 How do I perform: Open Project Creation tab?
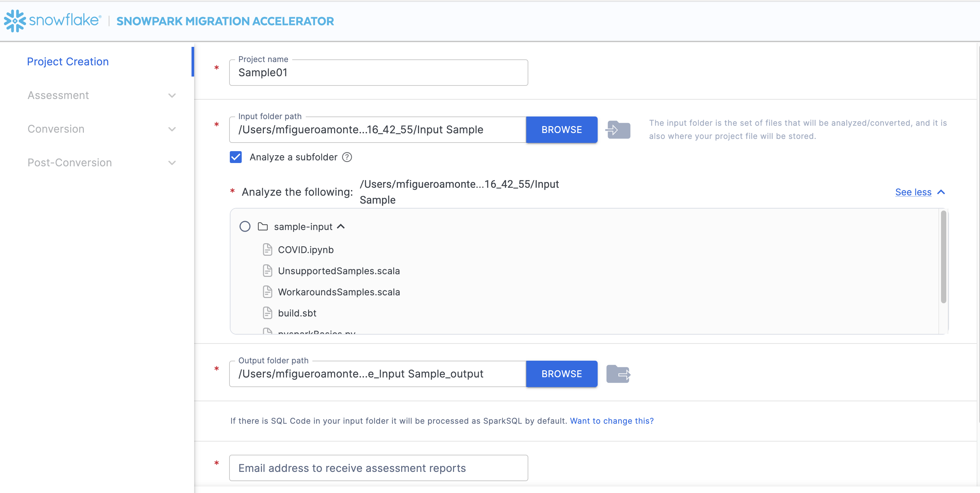68,62
